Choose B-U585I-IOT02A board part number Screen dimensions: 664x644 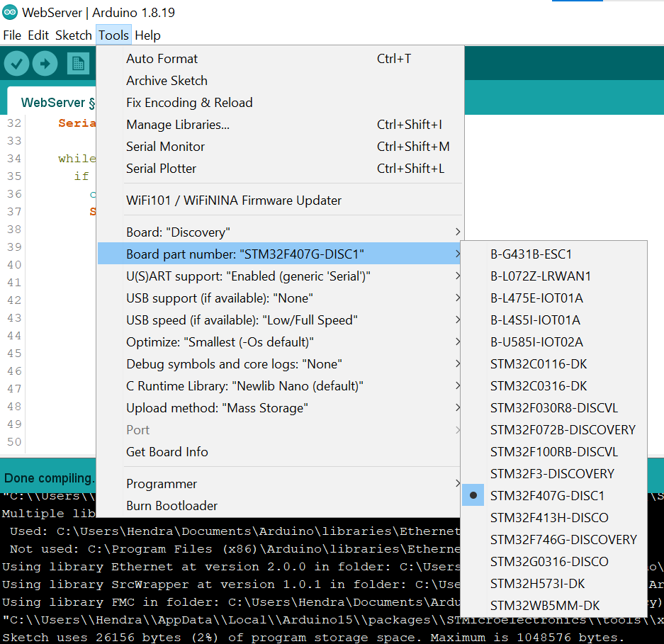click(x=554, y=342)
